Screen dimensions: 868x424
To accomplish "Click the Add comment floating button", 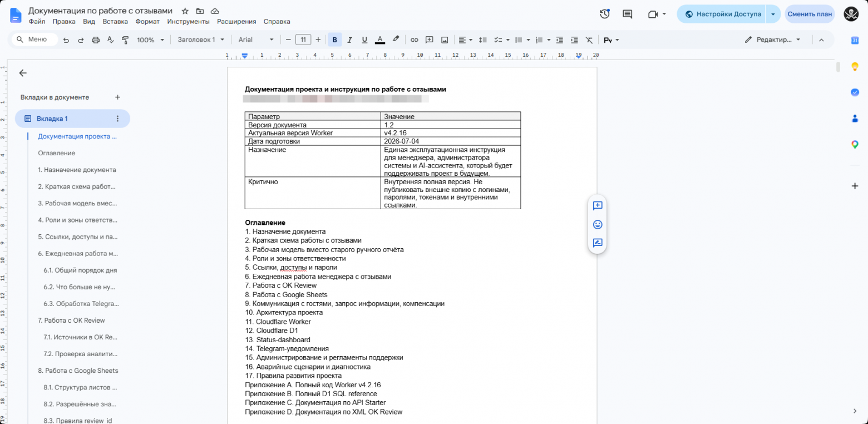I will coord(598,206).
